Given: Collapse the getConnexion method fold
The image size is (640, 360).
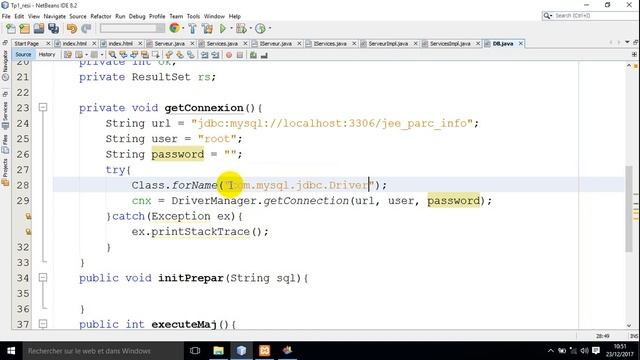Looking at the screenshot, I should click(x=43, y=107).
